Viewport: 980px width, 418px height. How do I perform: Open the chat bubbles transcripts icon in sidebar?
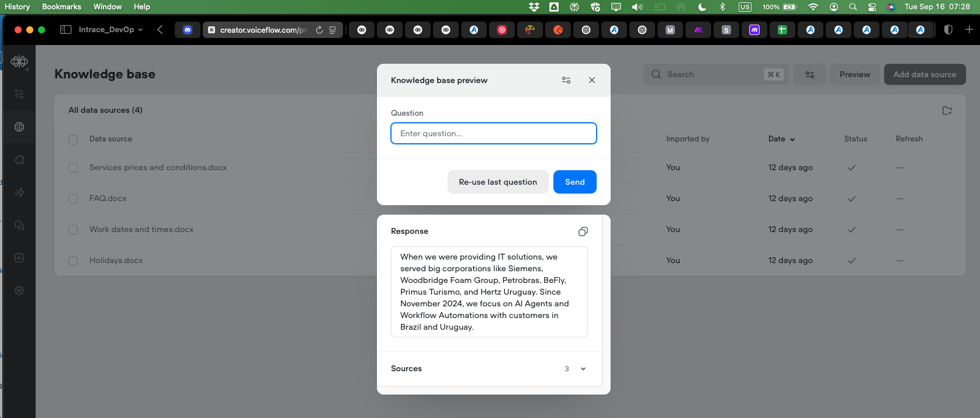[19, 225]
